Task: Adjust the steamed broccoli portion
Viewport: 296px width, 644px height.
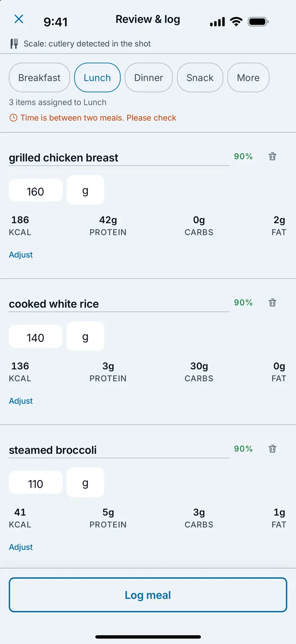Action: [21, 547]
